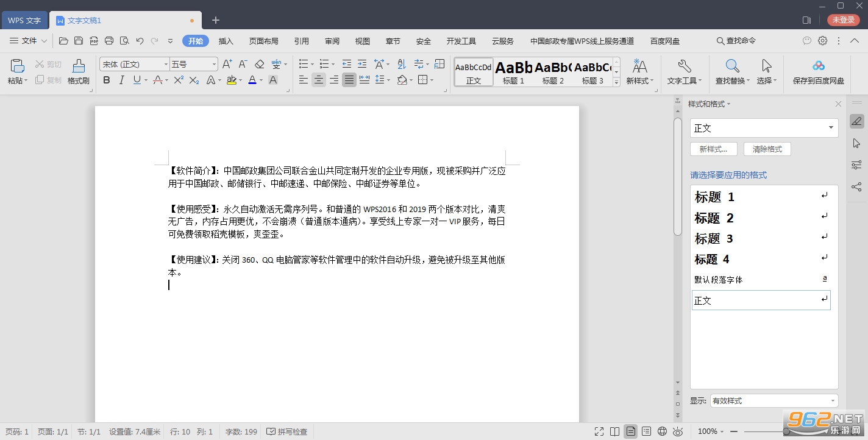Toggle bold formatting
868x440 pixels.
[x=107, y=80]
